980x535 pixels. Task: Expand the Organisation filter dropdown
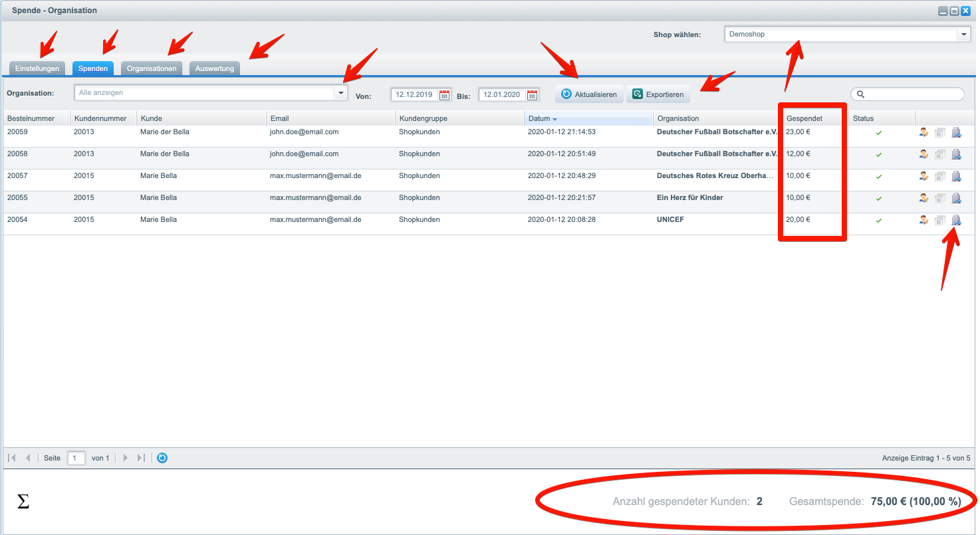point(341,93)
